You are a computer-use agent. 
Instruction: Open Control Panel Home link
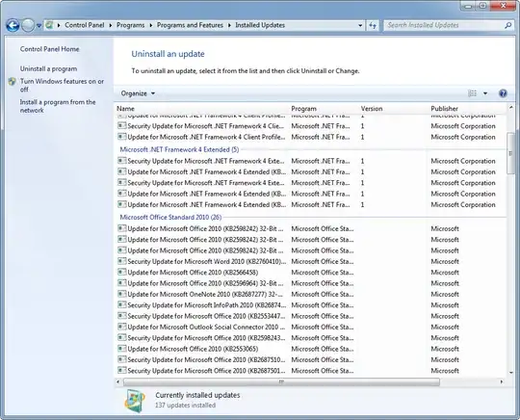pos(49,49)
